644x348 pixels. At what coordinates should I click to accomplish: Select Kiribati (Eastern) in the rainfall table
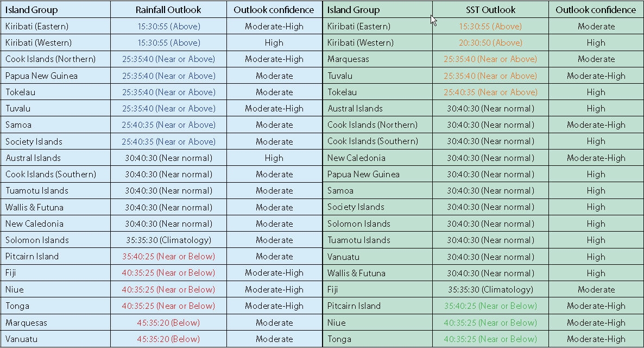pyautogui.click(x=37, y=26)
